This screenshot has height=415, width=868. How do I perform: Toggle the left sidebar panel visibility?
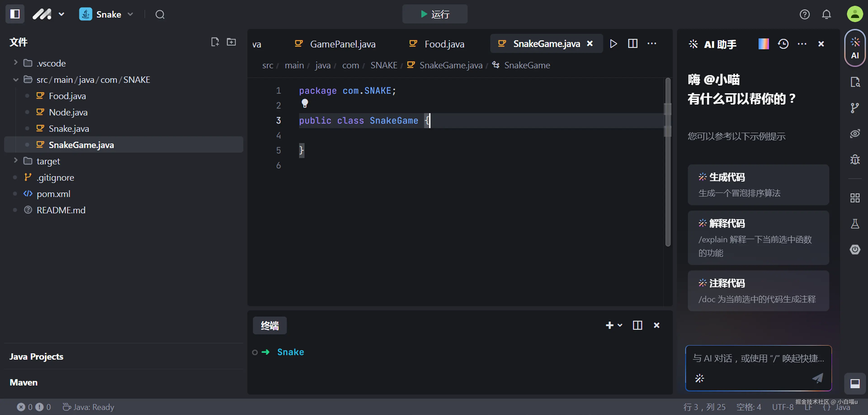[15, 14]
